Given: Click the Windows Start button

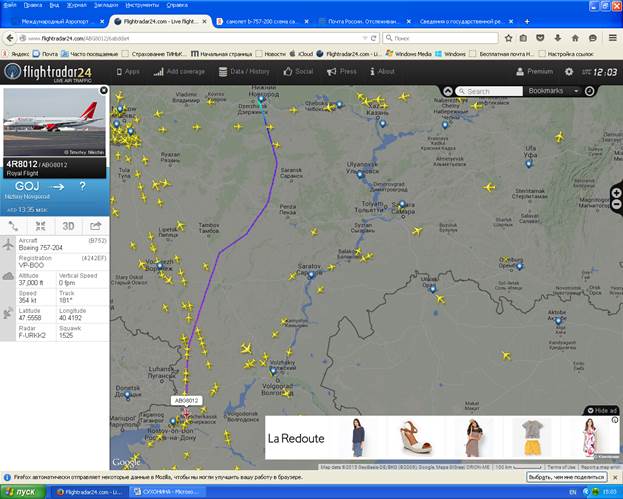Looking at the screenshot, I should click(23, 492).
